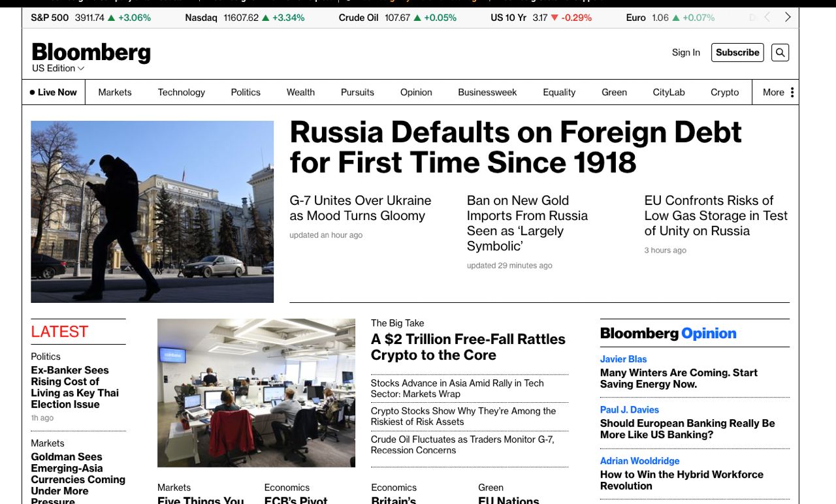Click the Sign In link
Screen dimensions: 836x504
coord(686,53)
